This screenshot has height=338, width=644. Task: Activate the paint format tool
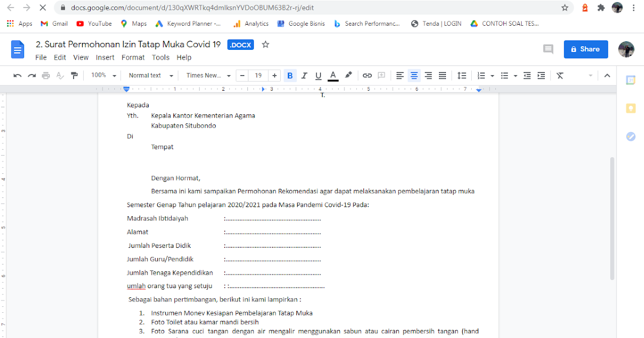75,76
